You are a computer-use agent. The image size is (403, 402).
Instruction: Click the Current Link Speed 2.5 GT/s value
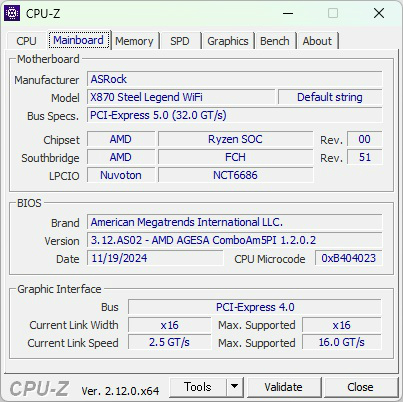point(170,342)
